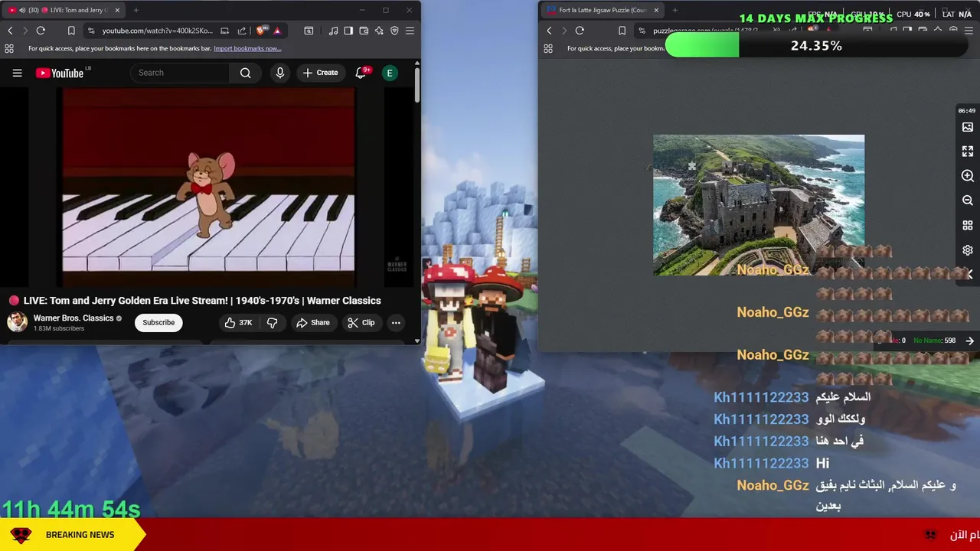Select the LIVE: Tom and Jerry tab
980x551 pixels.
[x=65, y=10]
